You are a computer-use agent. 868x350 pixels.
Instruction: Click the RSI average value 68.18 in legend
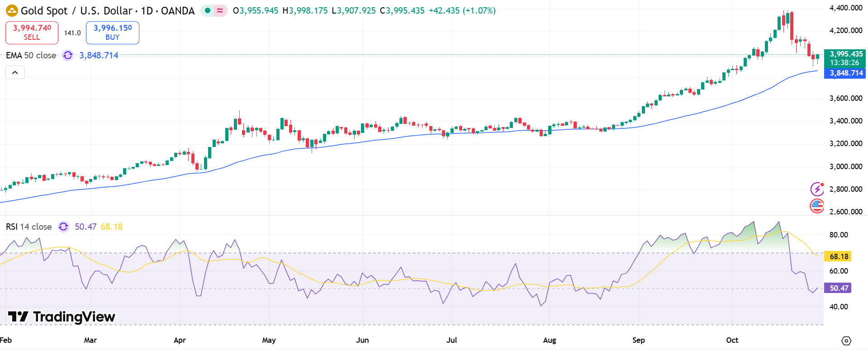click(111, 227)
